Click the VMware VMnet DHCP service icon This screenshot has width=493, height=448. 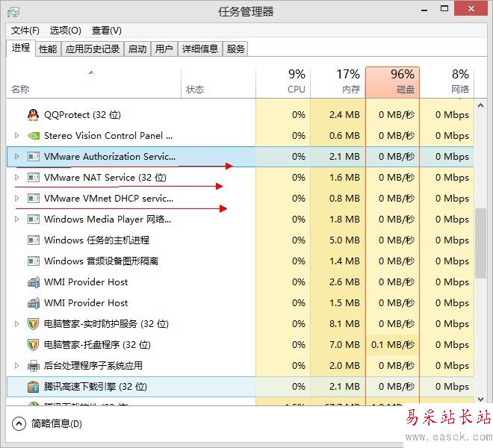tap(34, 199)
